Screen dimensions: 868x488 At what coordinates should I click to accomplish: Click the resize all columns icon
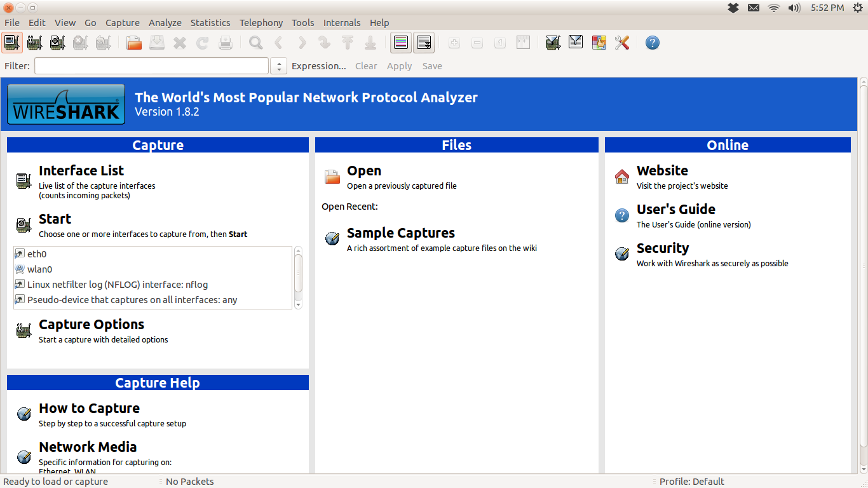(523, 43)
